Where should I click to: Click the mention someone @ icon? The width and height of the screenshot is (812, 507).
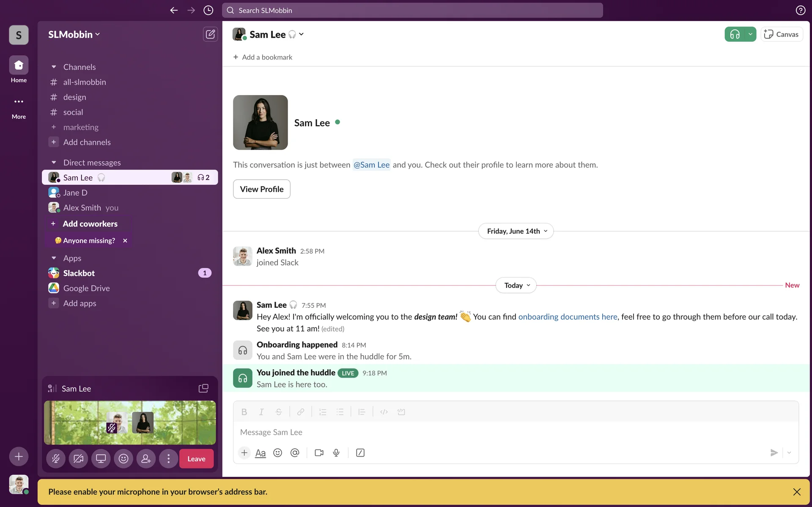click(x=295, y=453)
